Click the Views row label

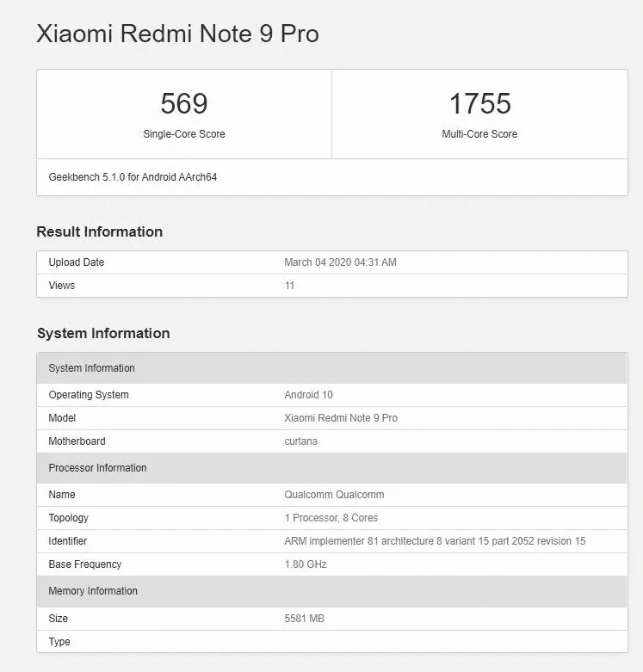62,286
